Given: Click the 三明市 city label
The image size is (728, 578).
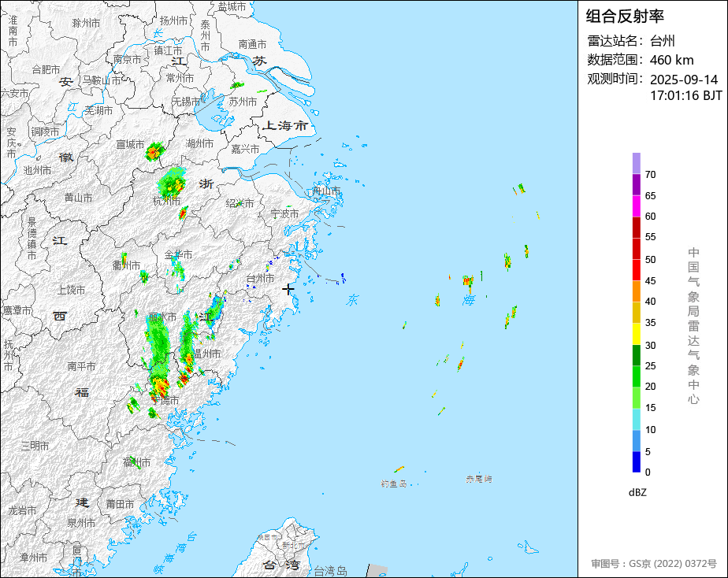Looking at the screenshot, I should (x=35, y=446).
